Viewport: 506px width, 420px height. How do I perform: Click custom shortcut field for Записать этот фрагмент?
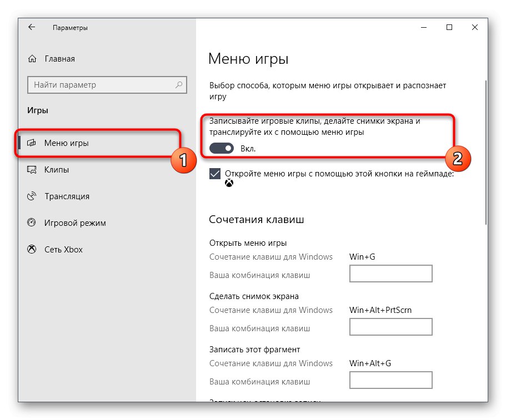[390, 380]
